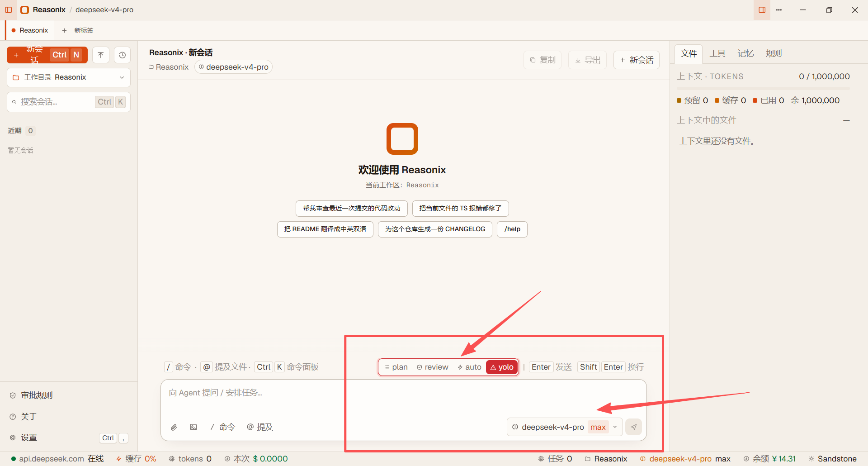This screenshot has height=466, width=868.
Task: Switch to the 文件 tab
Action: click(x=689, y=53)
